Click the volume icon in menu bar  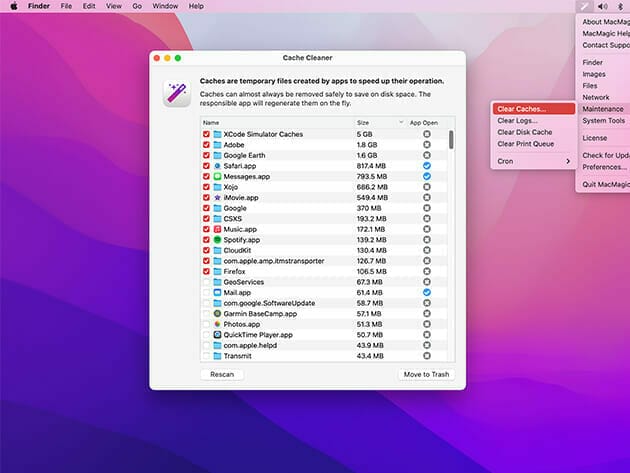[x=604, y=6]
